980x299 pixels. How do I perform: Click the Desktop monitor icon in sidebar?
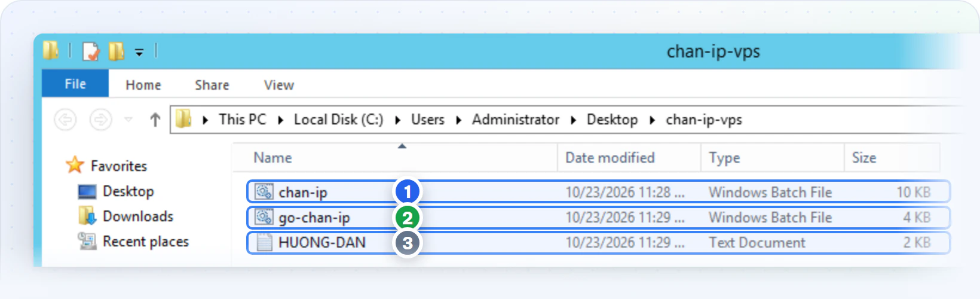(87, 192)
